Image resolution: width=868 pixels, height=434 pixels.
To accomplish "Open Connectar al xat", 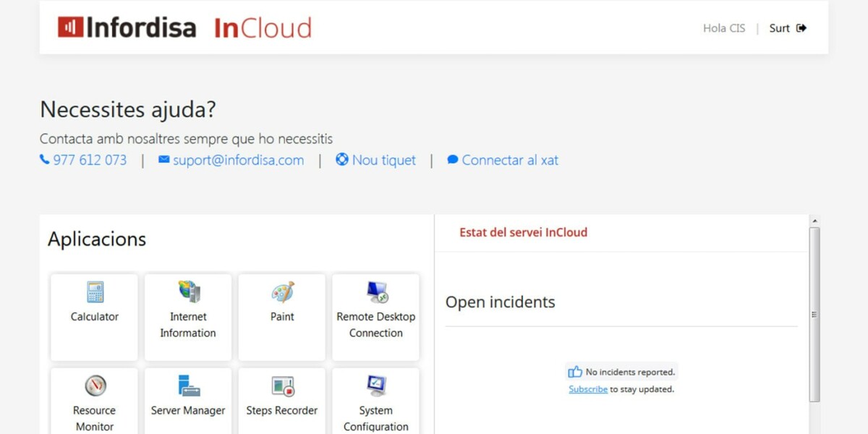I will tap(509, 160).
